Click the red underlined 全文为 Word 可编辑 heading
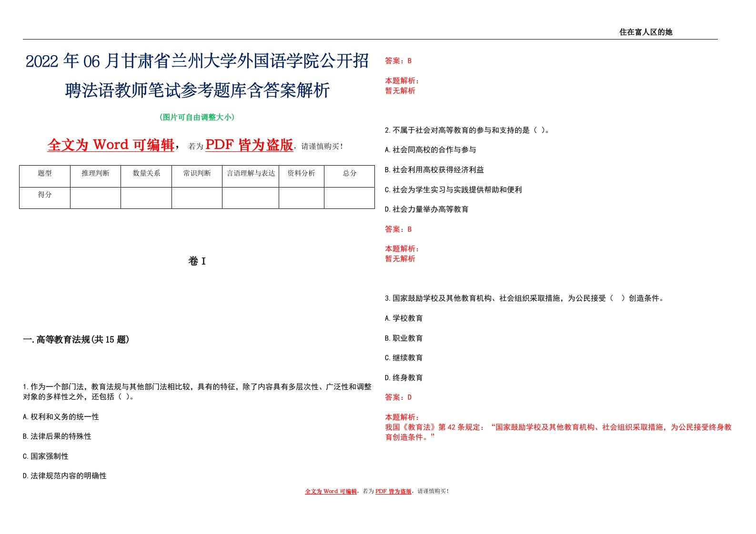The image size is (756, 534). click(x=111, y=145)
